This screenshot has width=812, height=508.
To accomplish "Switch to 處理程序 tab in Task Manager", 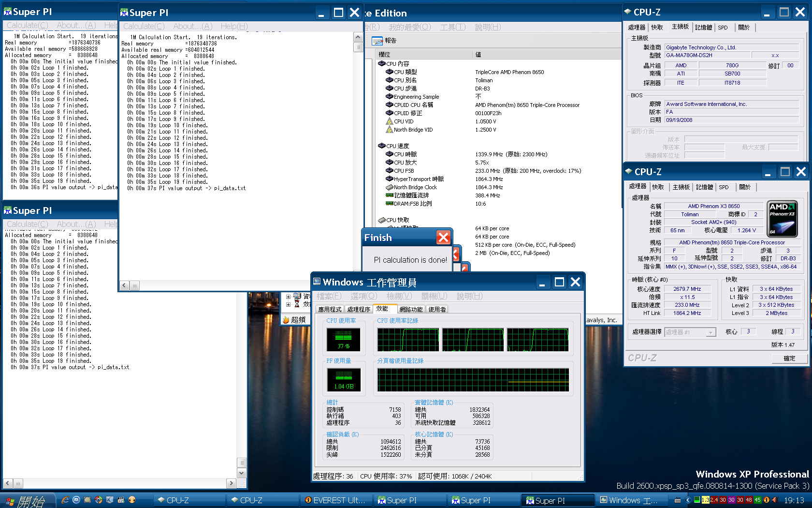I will click(x=359, y=309).
